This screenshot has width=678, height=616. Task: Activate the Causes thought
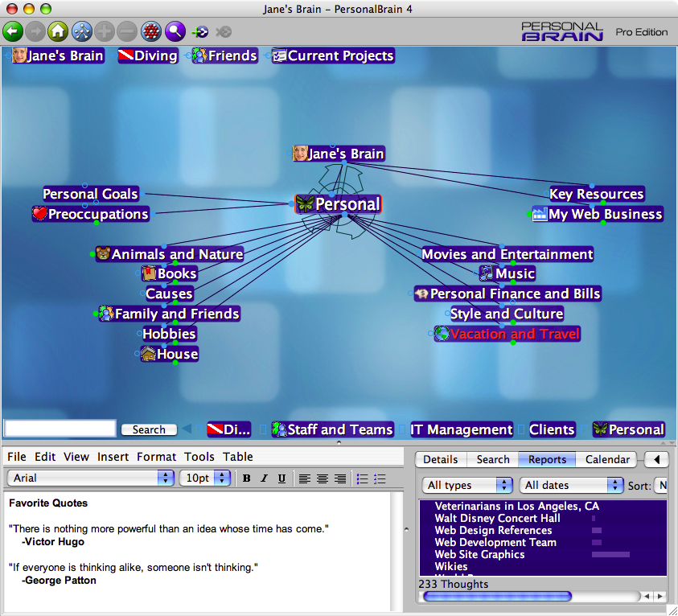[x=169, y=294]
